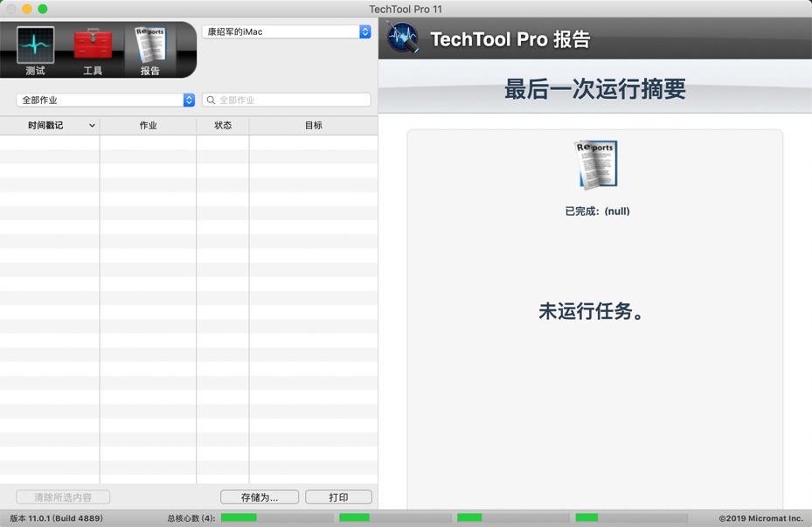Focus the 全部作业 search input field
Image resolution: width=812 pixels, height=527 pixels.
[x=287, y=100]
